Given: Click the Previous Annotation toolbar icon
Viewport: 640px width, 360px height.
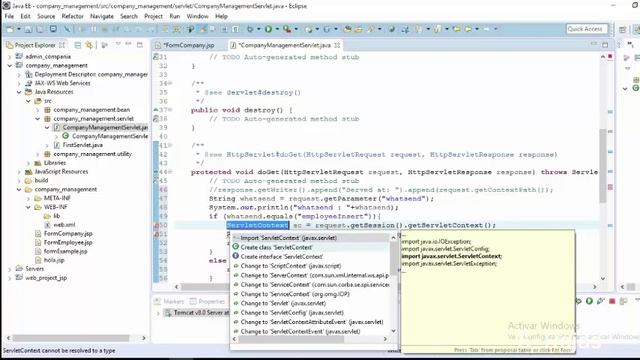Looking at the screenshot, I should (437, 29).
